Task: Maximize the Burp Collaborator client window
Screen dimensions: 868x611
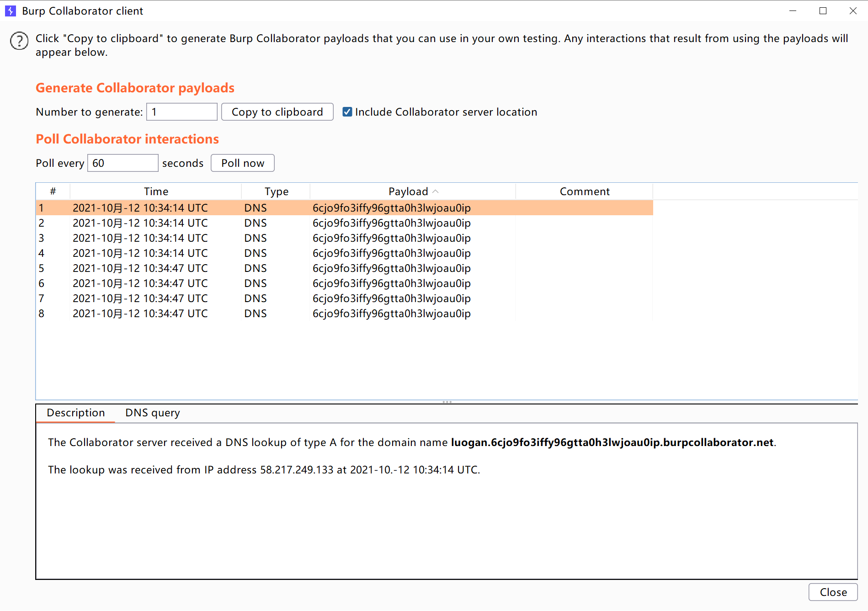Action: point(823,11)
